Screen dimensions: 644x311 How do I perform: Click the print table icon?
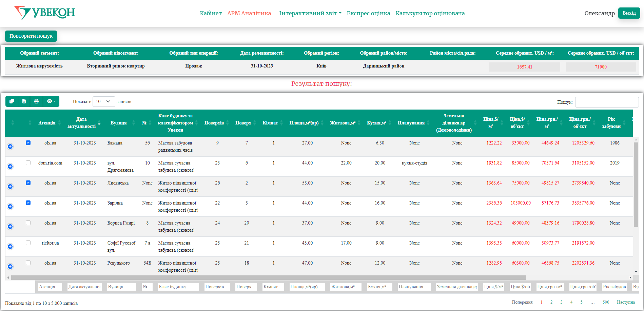click(x=36, y=101)
